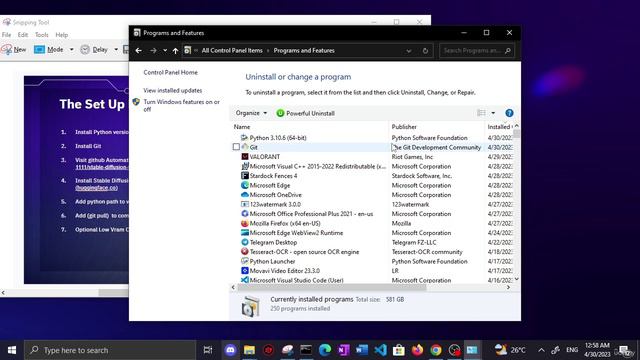The image size is (640, 360).
Task: Open Google Chrome from taskbar
Action: pos(436,350)
